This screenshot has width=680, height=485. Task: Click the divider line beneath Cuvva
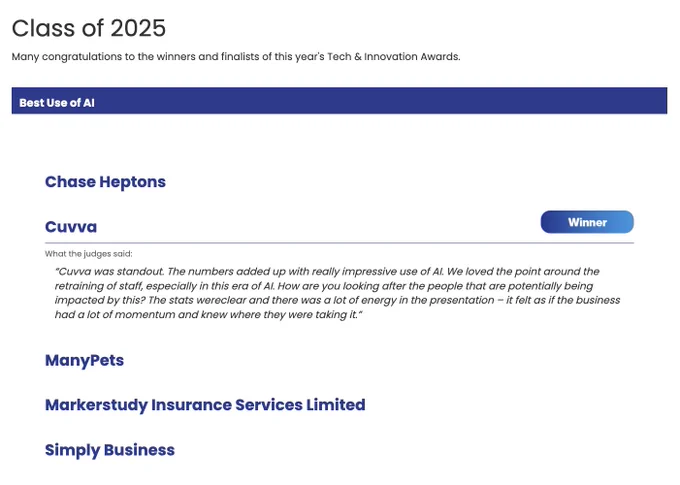(339, 243)
